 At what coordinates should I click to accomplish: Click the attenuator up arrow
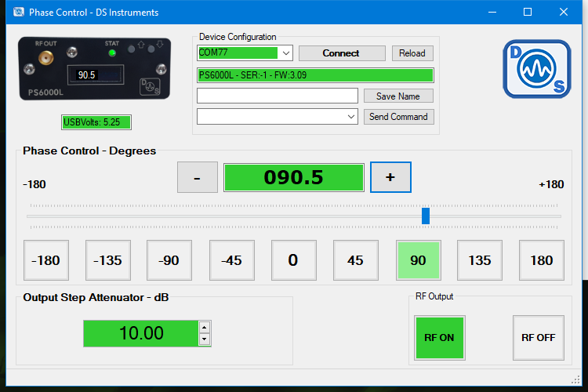pos(204,328)
